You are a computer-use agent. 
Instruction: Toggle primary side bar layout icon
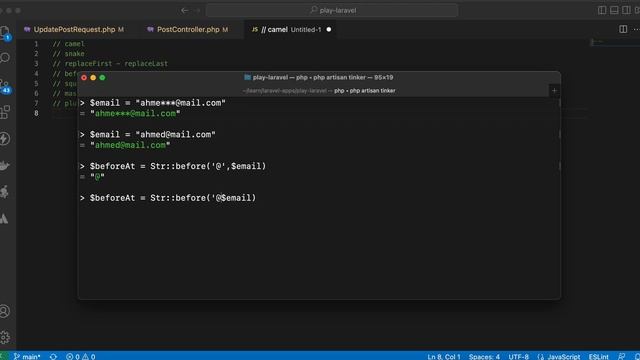click(x=602, y=10)
